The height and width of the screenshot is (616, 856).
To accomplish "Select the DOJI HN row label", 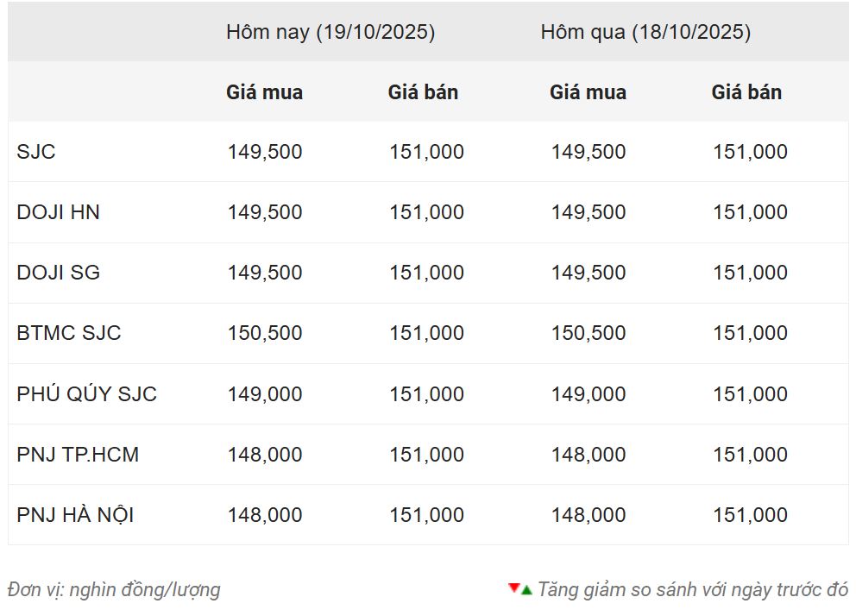I will click(58, 212).
